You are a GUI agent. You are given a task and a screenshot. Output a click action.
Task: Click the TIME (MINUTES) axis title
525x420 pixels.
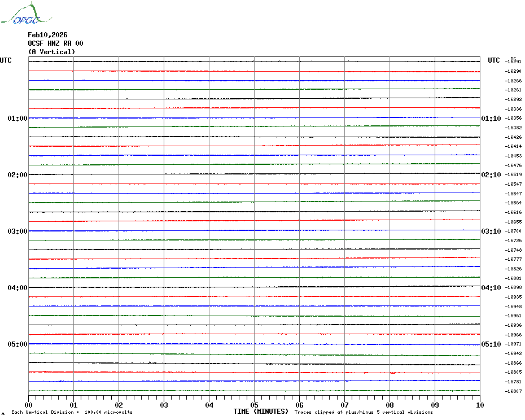coord(261,412)
